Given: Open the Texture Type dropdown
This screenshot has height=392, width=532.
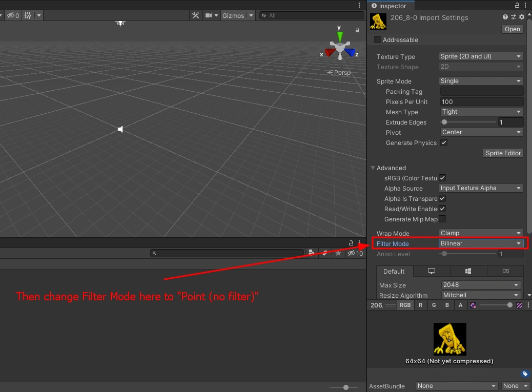Looking at the screenshot, I should (481, 56).
